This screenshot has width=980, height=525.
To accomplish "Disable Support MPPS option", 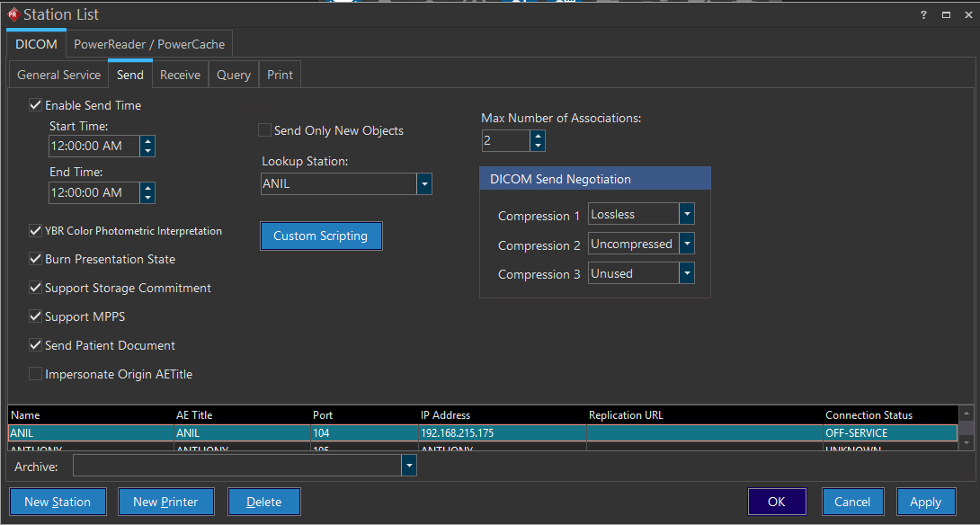I will coord(36,316).
